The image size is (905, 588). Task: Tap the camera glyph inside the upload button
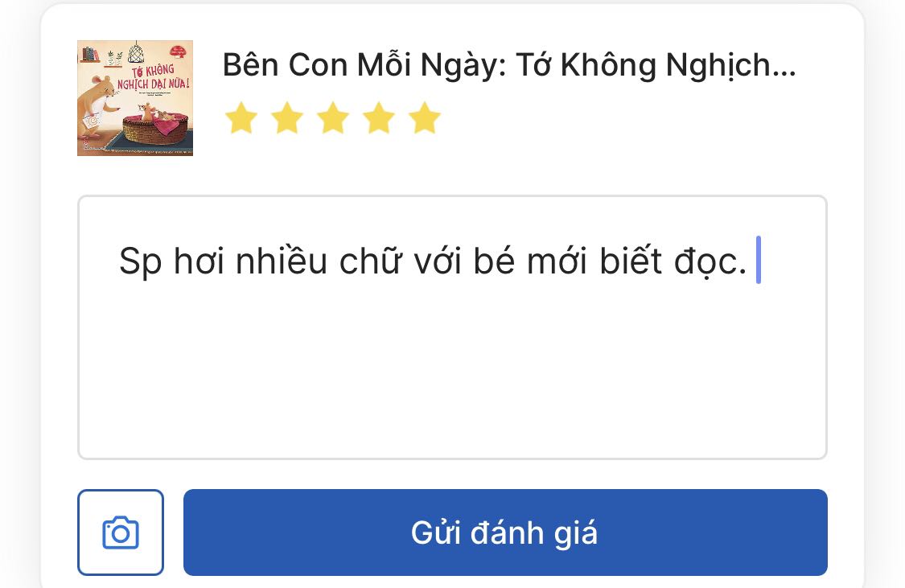[121, 532]
